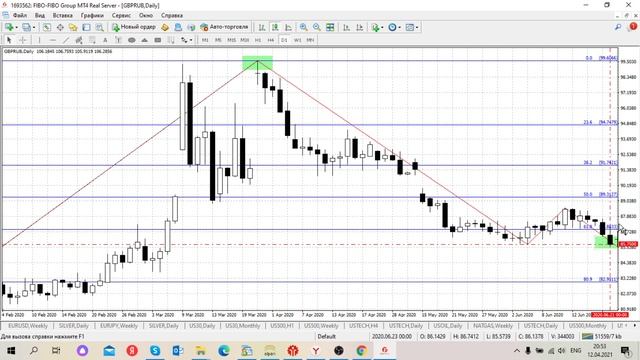Viewport: 640px width, 360px height.
Task: Toggle the Terminal panel icon
Action: 86,27
